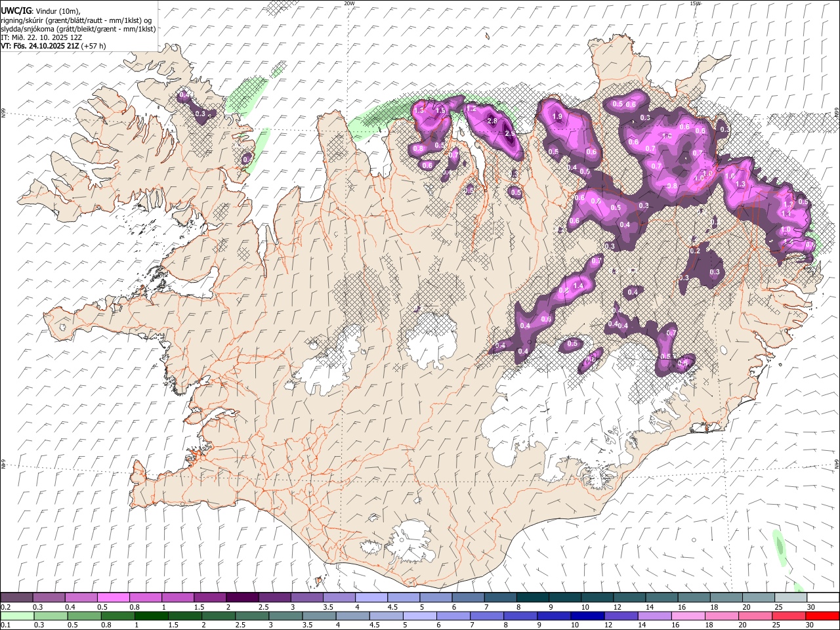Select the light pink 16 rain-scale swatch
The width and height of the screenshot is (840, 630).
click(x=688, y=616)
